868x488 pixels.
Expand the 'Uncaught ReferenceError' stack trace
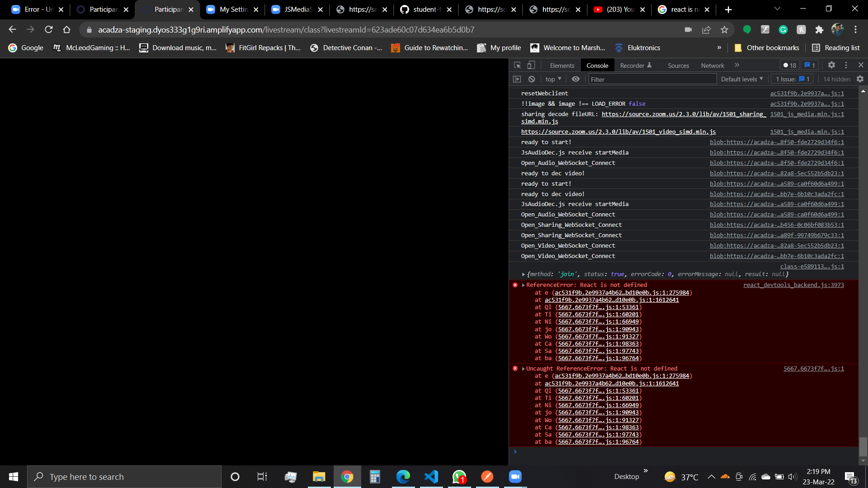point(524,369)
